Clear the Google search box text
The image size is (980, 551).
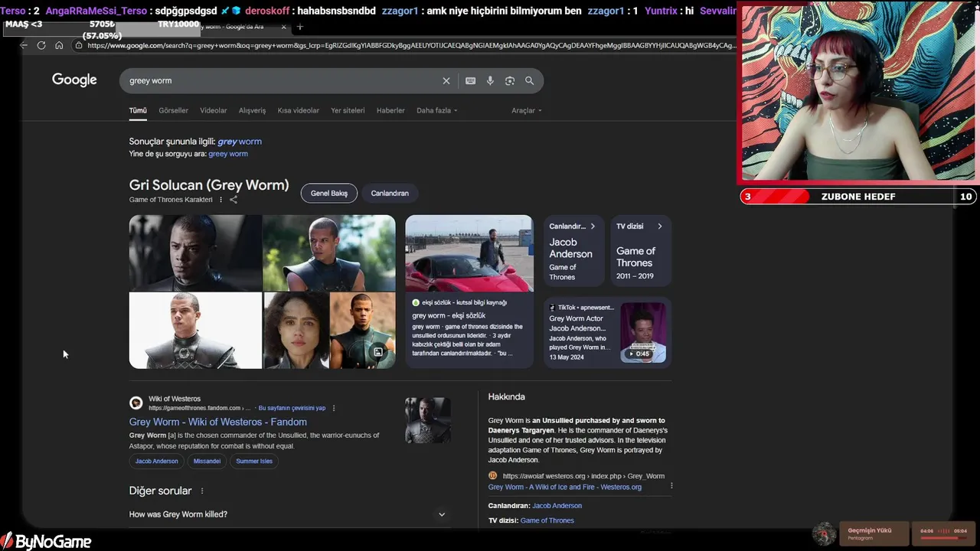pos(446,80)
